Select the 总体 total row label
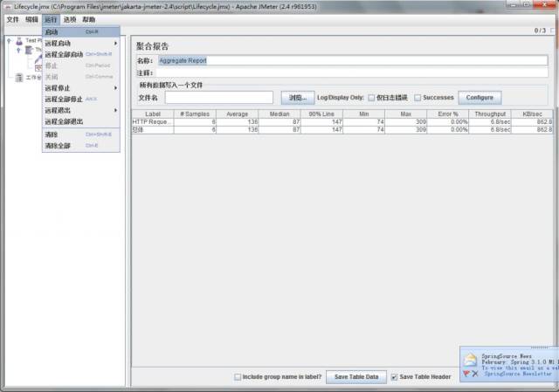 point(153,130)
